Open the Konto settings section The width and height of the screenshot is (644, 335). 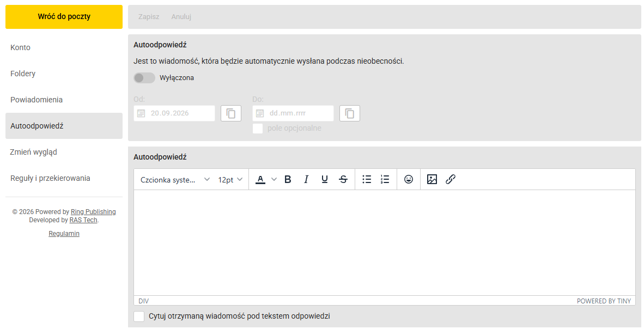[64, 47]
